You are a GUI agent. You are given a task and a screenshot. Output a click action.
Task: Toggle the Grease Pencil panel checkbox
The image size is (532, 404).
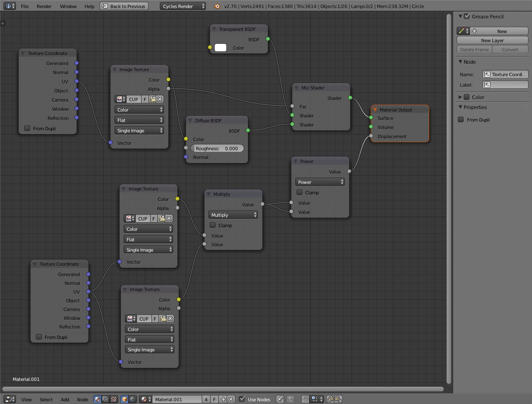point(467,16)
